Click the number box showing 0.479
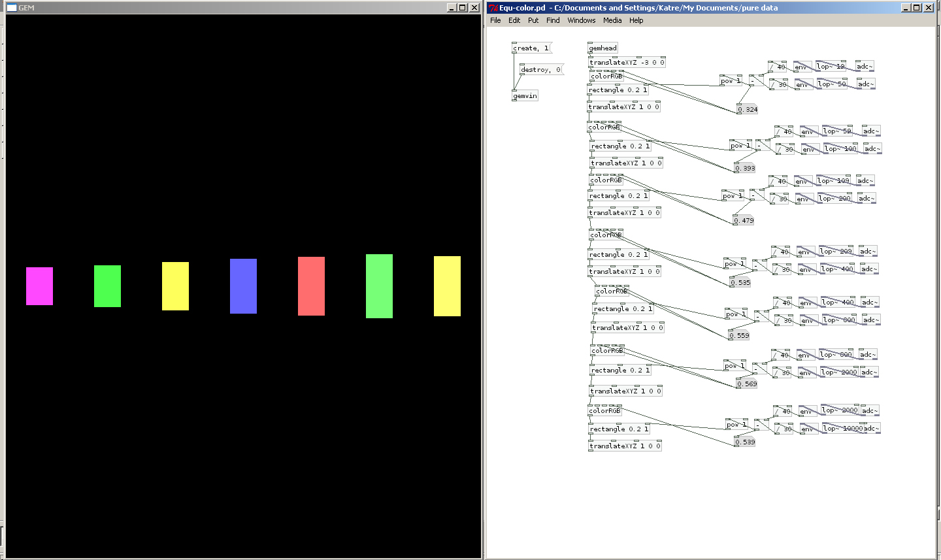This screenshot has height=560, width=941. (744, 221)
